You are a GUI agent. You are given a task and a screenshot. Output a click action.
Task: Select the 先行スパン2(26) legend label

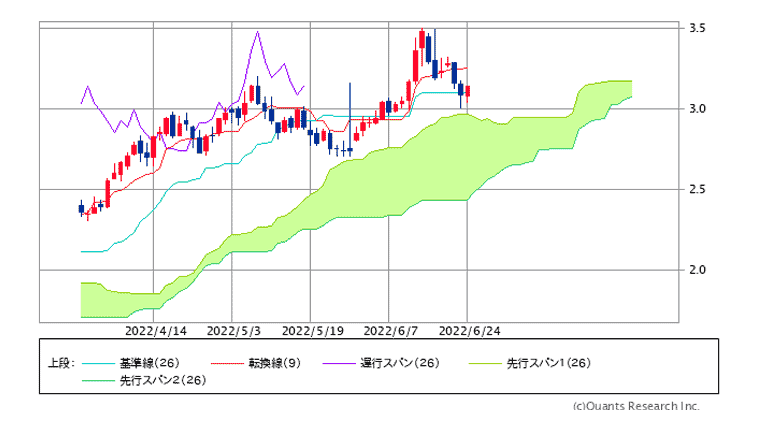[163, 381]
